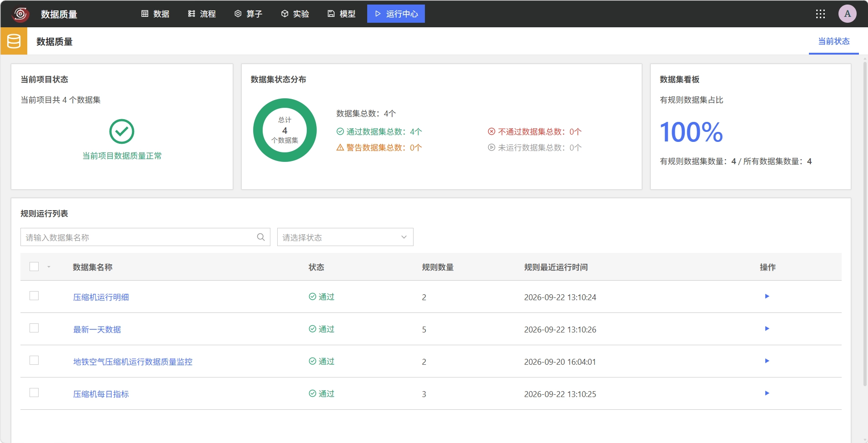
Task: Run rules for 地铁空气压缩机运行数据质量监控 via play icon
Action: pyautogui.click(x=767, y=361)
